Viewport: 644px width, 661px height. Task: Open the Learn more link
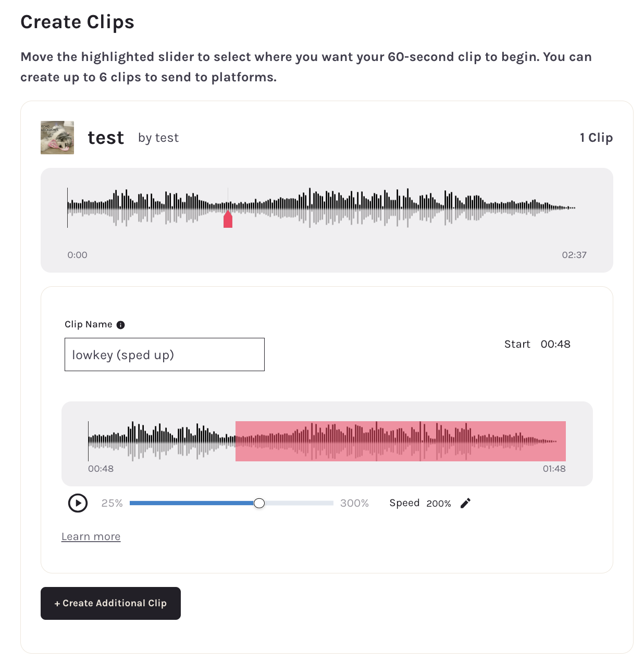(91, 536)
